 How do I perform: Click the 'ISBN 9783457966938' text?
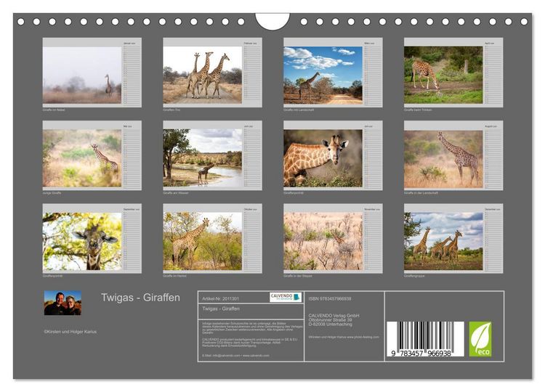pos(330,298)
